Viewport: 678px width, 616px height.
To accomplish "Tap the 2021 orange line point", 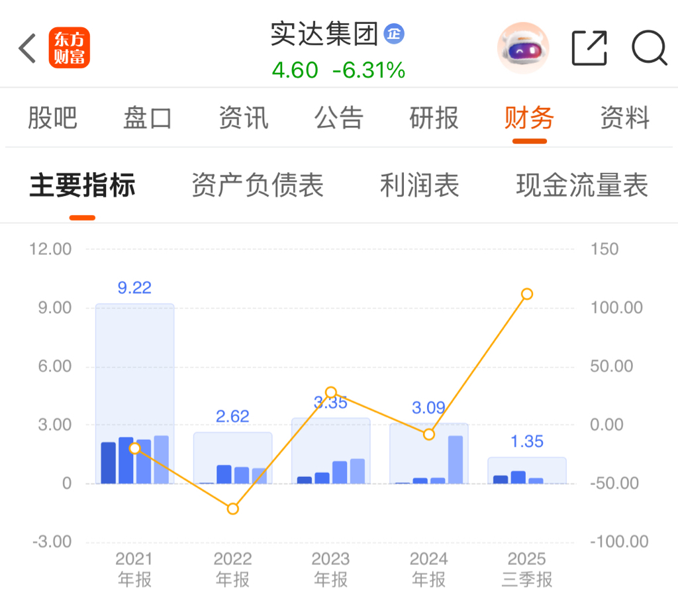I will point(135,448).
